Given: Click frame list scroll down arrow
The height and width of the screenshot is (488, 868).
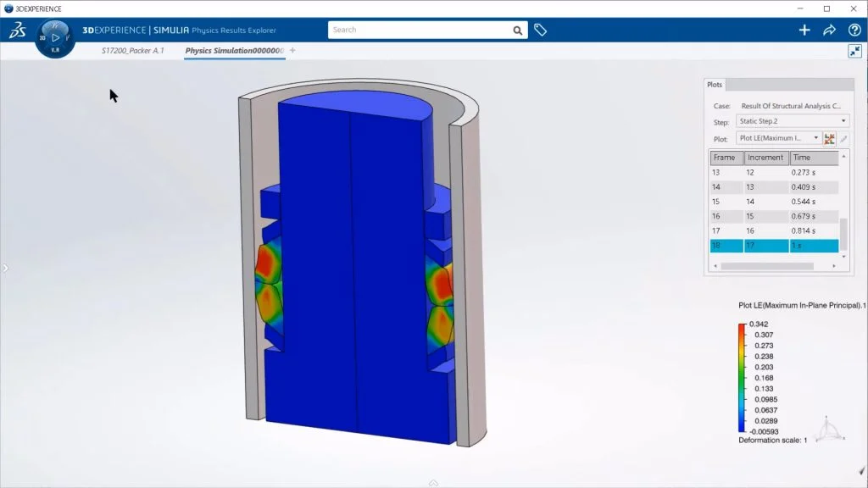Looking at the screenshot, I should click(x=843, y=257).
